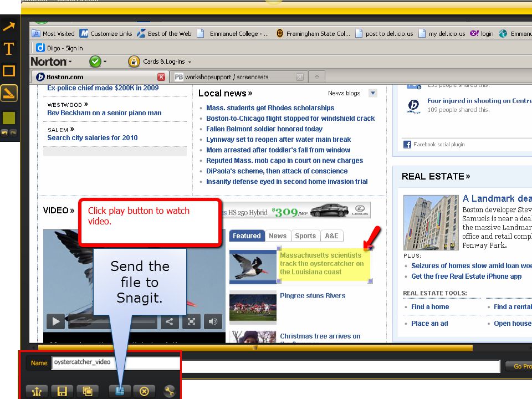Viewport: 532px width, 399px height.
Task: Open Search city salaries for 2010
Action: point(93,138)
